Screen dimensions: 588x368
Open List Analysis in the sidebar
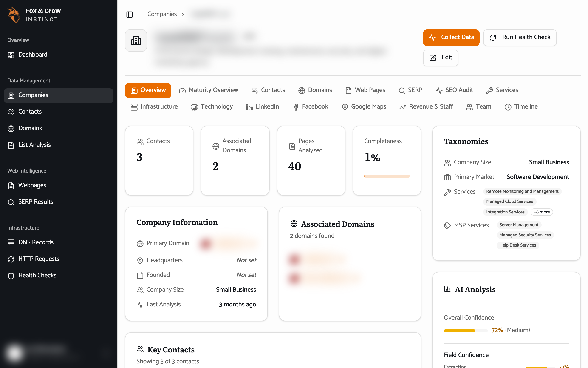(59, 145)
